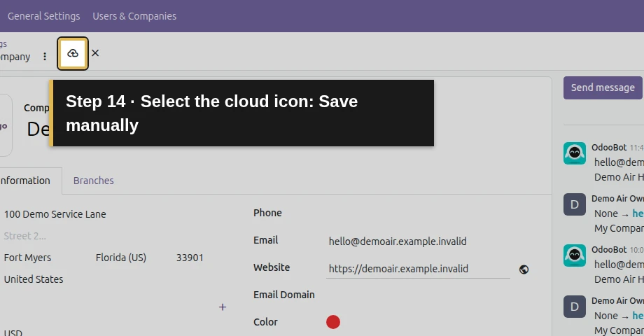Open the General Settings menu
This screenshot has width=644, height=336.
(43, 16)
